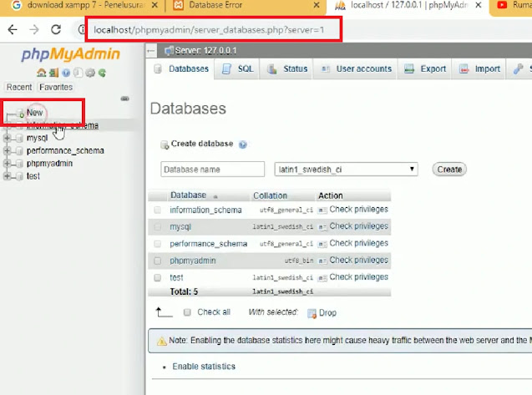Select mysql database in sidebar
Viewport: 532px width, 395px height.
click(x=37, y=138)
